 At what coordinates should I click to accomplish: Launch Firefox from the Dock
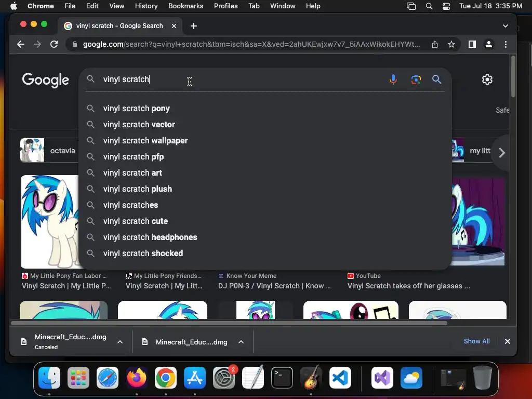pos(137,377)
